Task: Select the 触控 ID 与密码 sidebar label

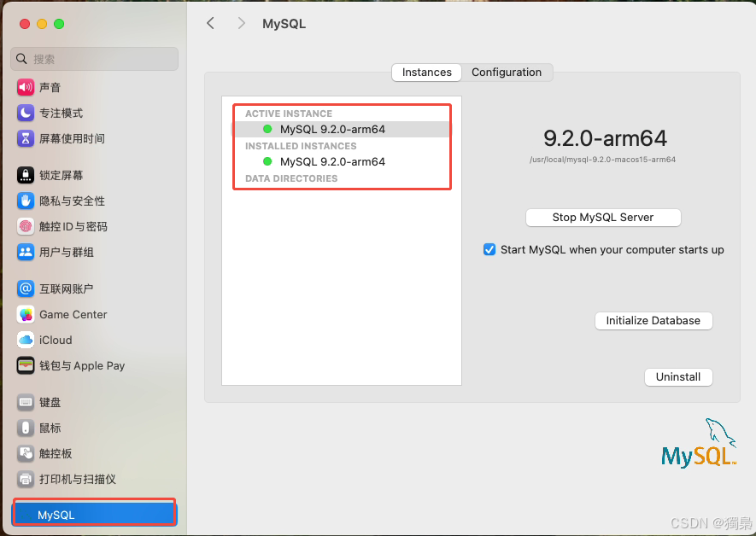Action: [73, 226]
